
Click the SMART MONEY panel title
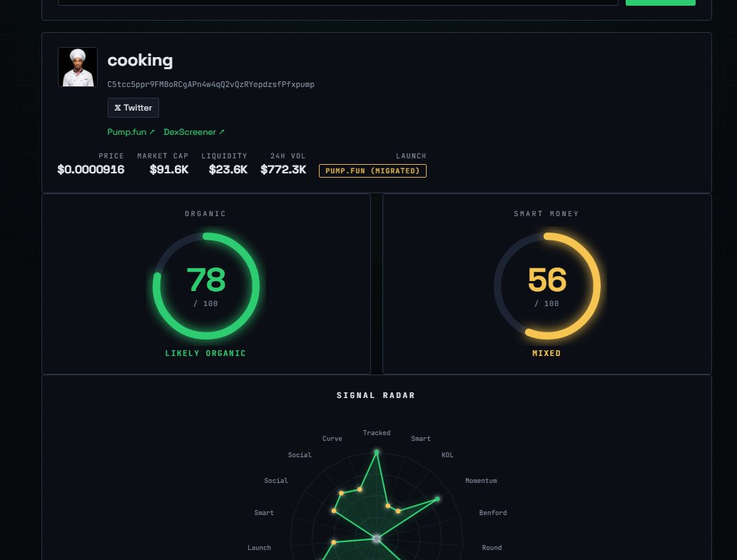pyautogui.click(x=547, y=214)
